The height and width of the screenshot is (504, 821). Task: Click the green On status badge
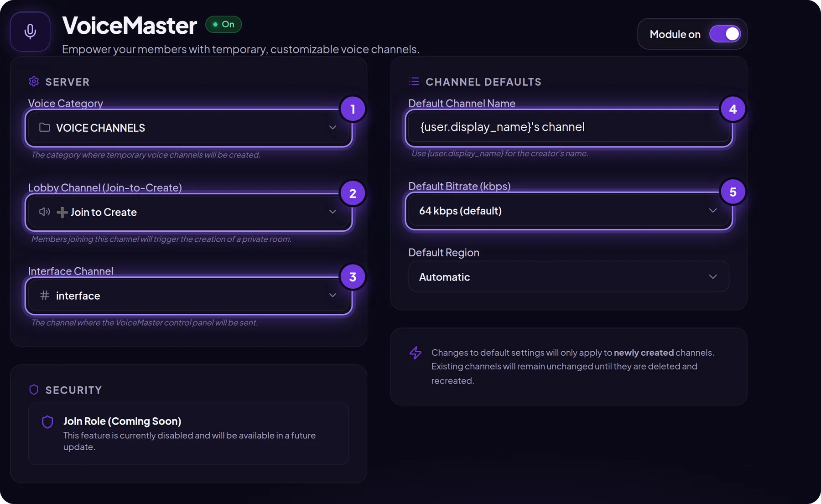(x=223, y=24)
